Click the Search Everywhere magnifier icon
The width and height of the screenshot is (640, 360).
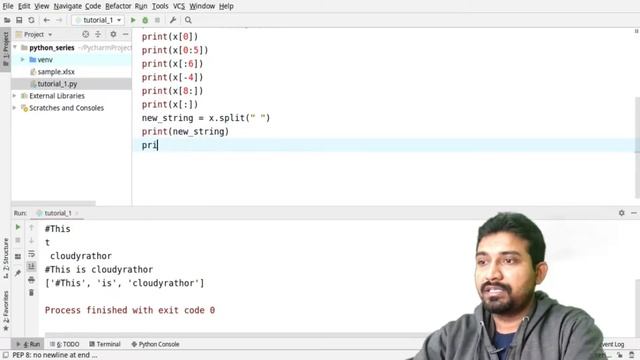click(x=188, y=20)
